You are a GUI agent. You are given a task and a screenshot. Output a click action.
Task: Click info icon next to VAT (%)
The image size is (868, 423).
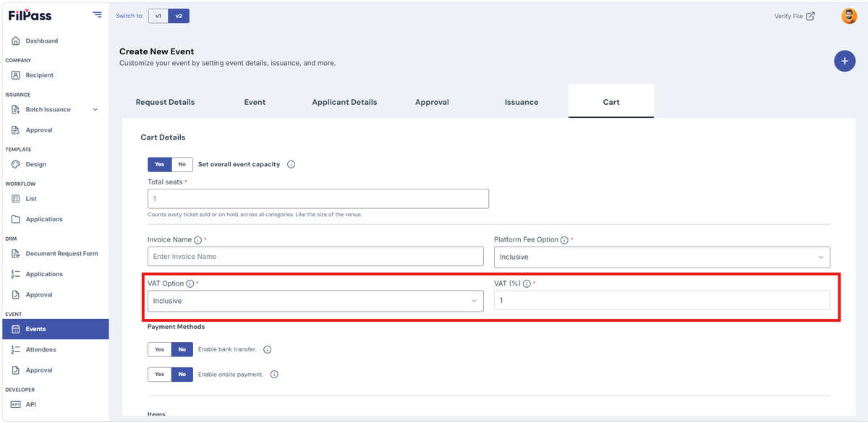coord(527,284)
